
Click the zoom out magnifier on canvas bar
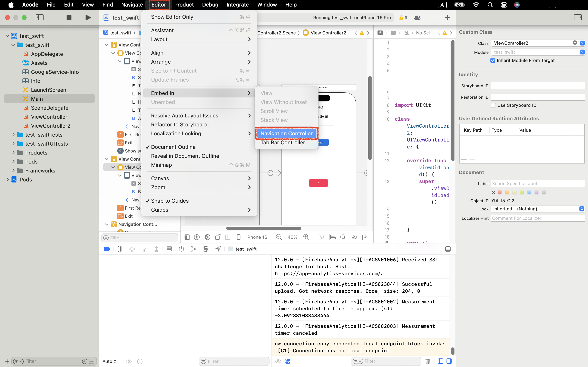point(279,237)
